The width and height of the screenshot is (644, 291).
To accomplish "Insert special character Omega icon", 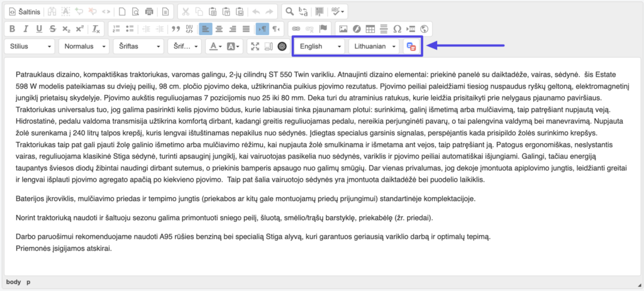I will point(397,29).
